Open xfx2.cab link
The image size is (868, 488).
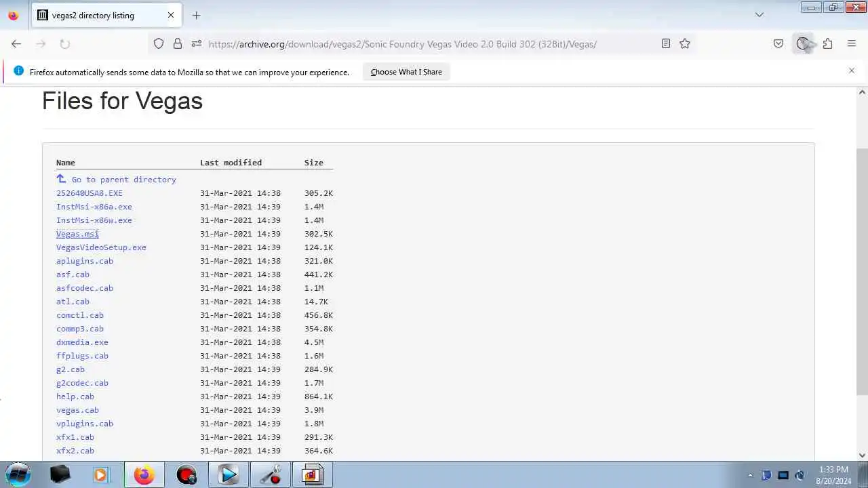pos(75,451)
